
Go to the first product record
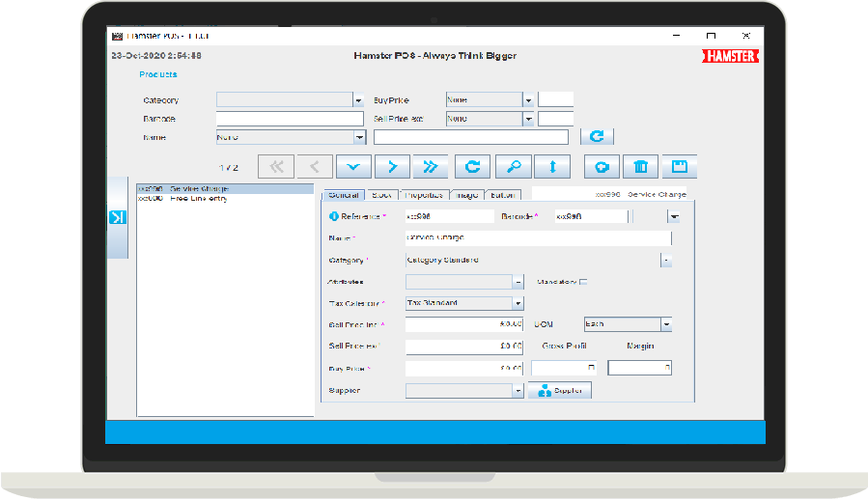[276, 167]
